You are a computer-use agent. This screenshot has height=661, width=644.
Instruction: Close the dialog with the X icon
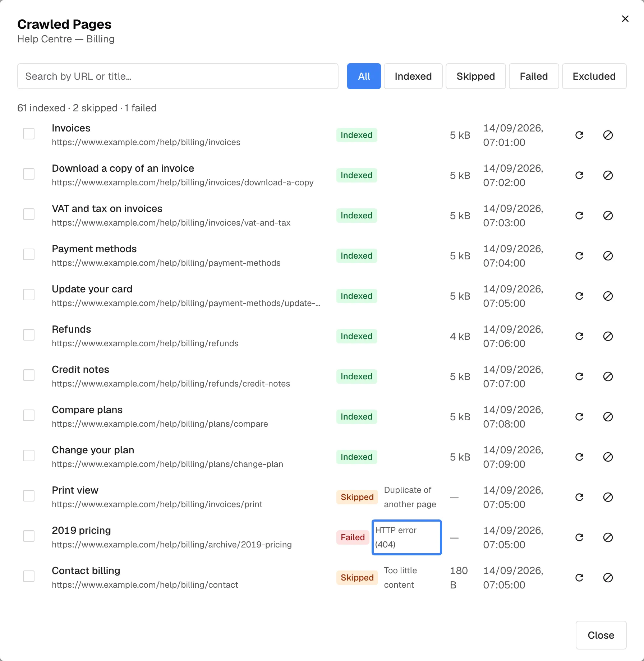click(x=625, y=19)
